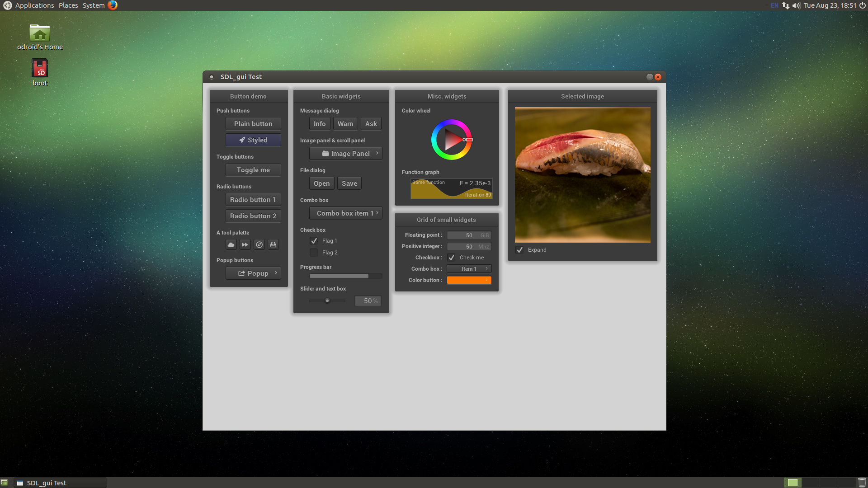Screen dimensions: 868x488
Task: Click the Ask message button
Action: [371, 124]
